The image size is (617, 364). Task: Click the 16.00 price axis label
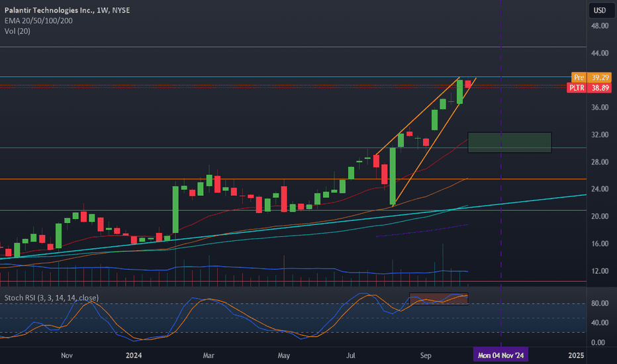tap(600, 244)
